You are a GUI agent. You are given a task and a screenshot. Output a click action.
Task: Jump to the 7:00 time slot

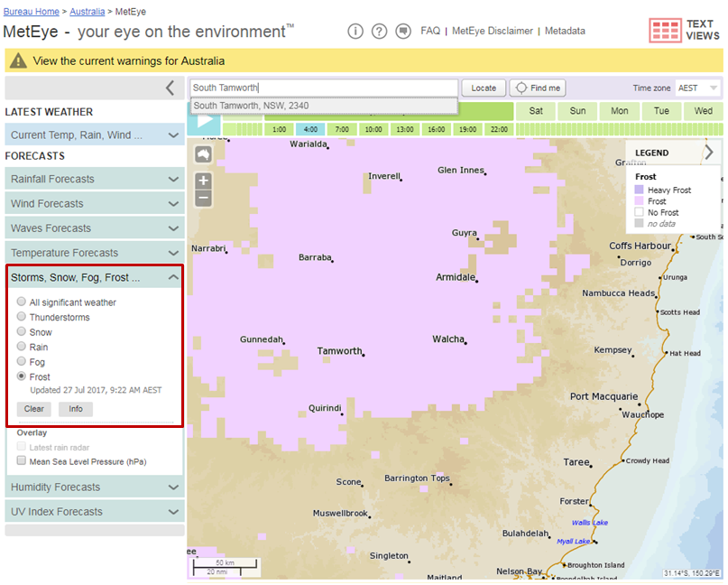(x=342, y=129)
